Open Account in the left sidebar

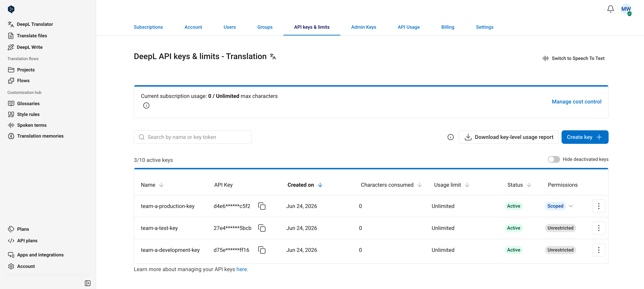[x=21, y=266]
